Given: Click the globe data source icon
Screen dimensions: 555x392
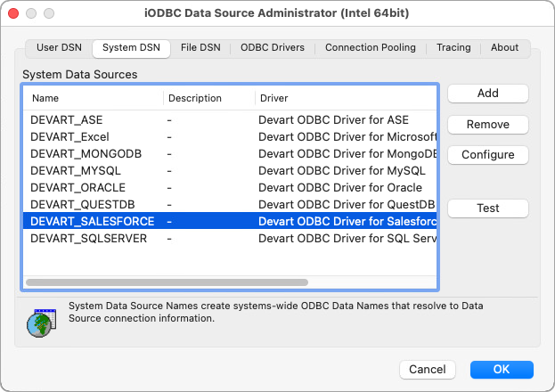Looking at the screenshot, I should [41, 323].
